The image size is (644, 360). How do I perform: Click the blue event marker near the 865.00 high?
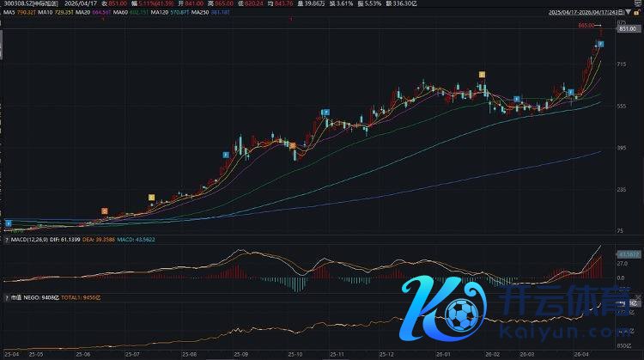click(600, 44)
